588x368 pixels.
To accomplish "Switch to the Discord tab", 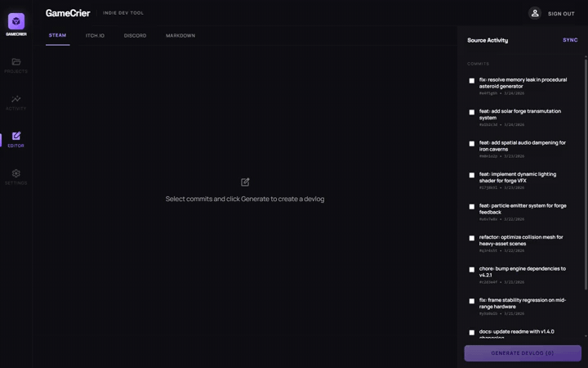I will [135, 36].
